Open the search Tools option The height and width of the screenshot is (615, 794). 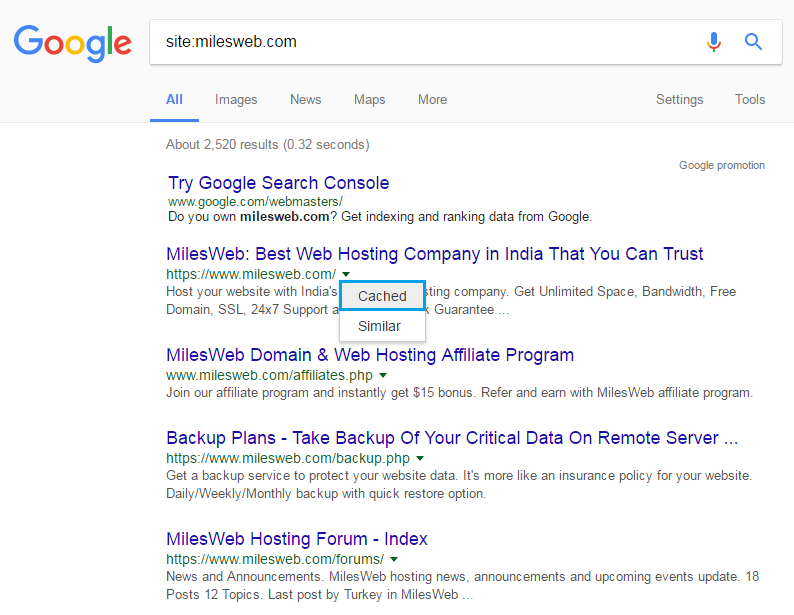click(750, 100)
